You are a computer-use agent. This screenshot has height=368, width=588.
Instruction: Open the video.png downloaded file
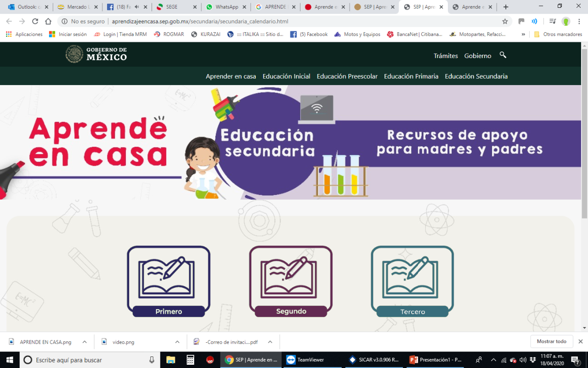pyautogui.click(x=119, y=342)
